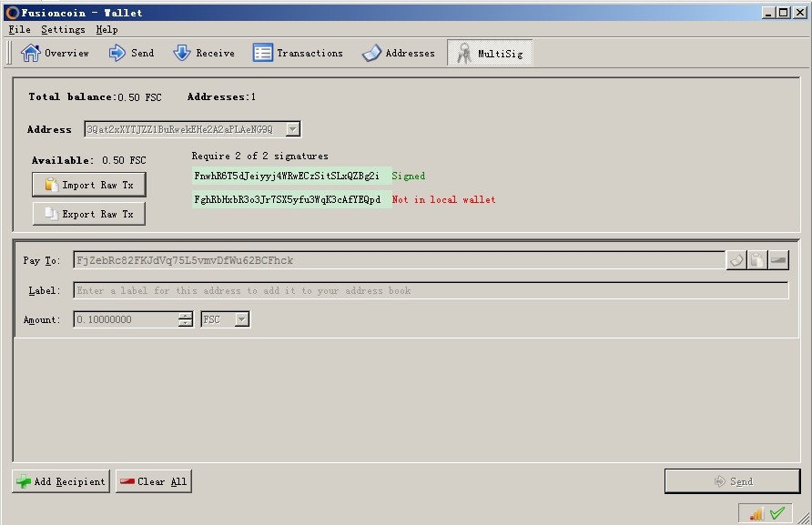Click the green sync checkmark icon

click(x=777, y=513)
